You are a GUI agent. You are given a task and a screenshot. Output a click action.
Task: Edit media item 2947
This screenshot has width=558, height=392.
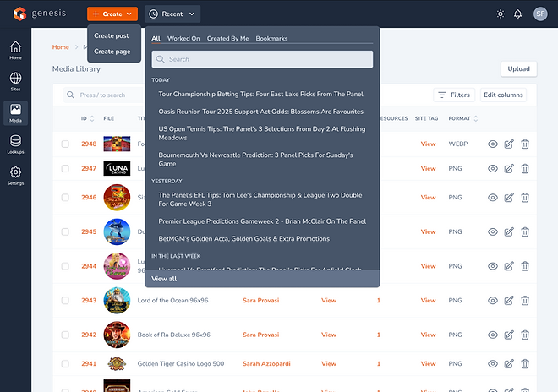click(509, 169)
